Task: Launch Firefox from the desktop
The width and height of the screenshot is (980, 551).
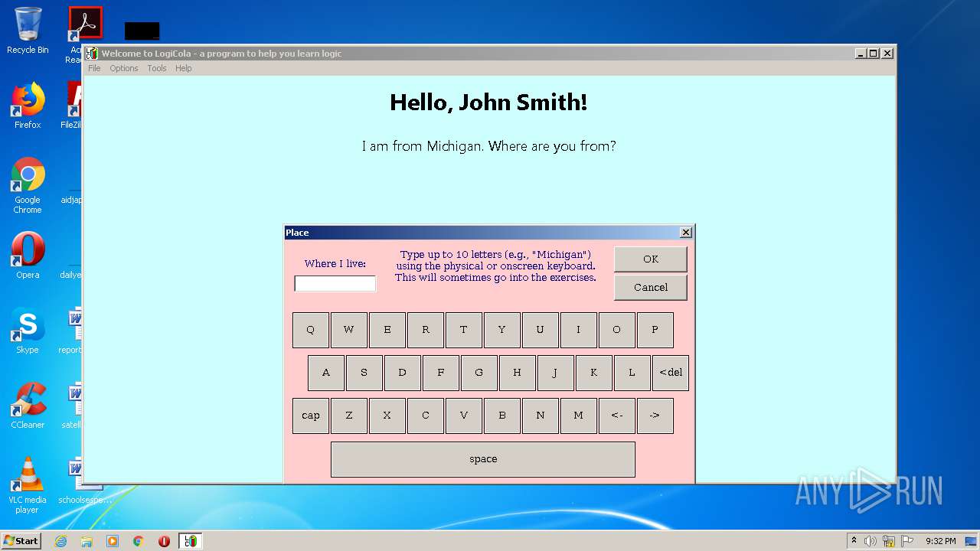Action: (x=28, y=106)
